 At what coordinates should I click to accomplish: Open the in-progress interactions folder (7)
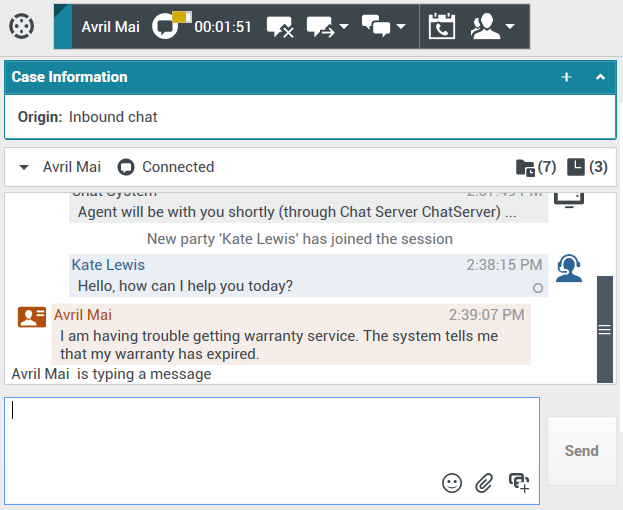coord(535,167)
